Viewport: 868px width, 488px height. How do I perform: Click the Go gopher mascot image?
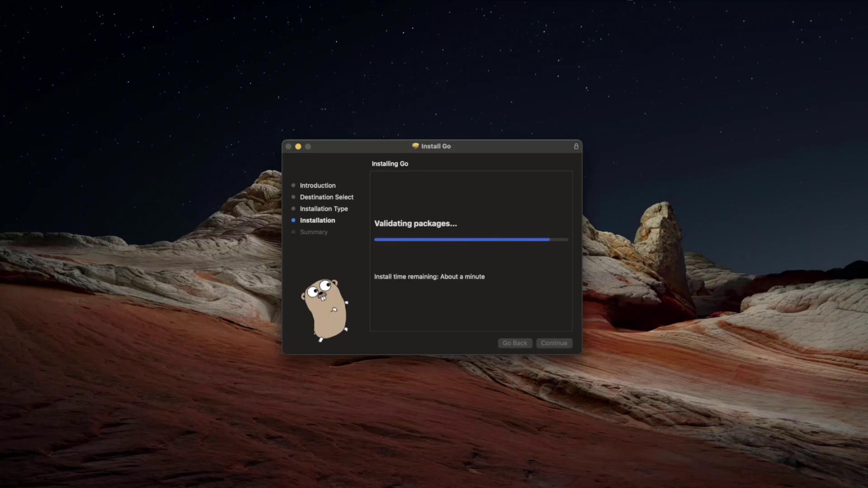coord(325,310)
